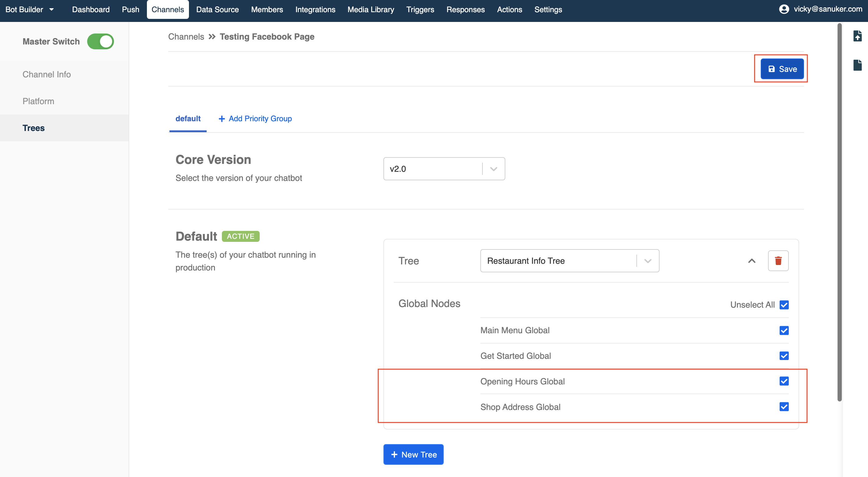Open the Triggers menu item
The height and width of the screenshot is (477, 868).
(420, 9)
